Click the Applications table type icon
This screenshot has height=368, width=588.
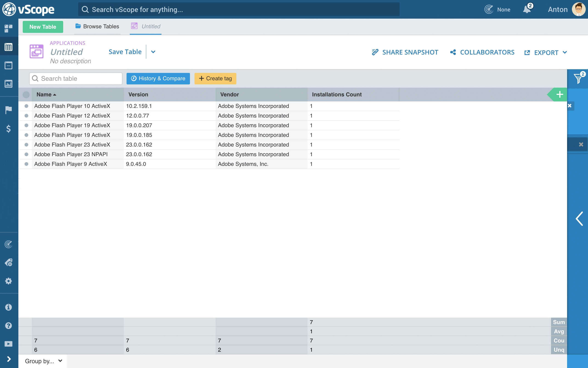tap(37, 51)
